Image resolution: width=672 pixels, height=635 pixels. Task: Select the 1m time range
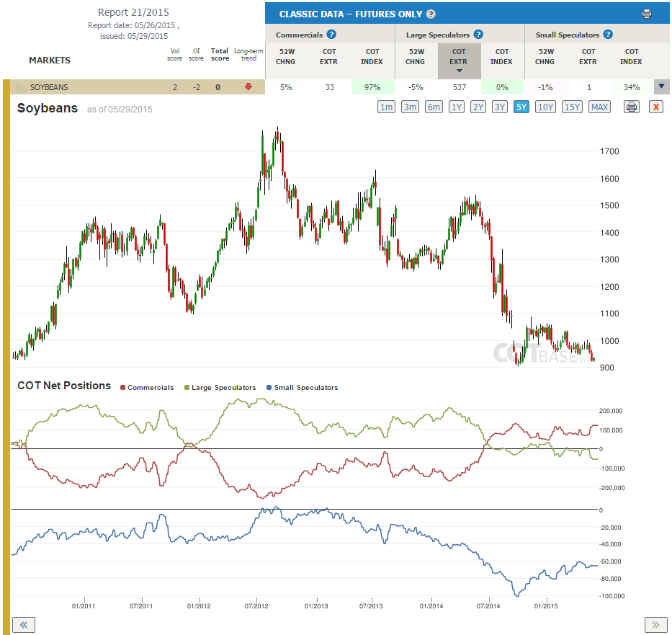coord(386,107)
